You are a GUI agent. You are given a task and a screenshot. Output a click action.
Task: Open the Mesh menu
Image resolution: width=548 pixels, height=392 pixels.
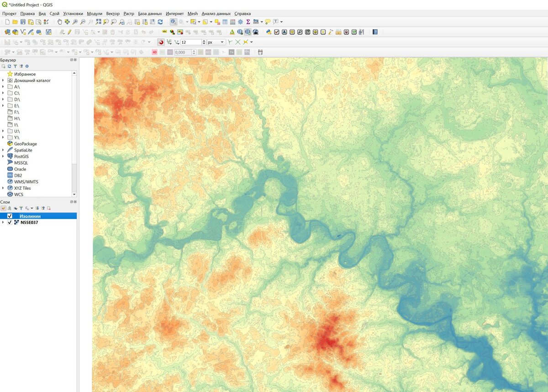pos(193,14)
